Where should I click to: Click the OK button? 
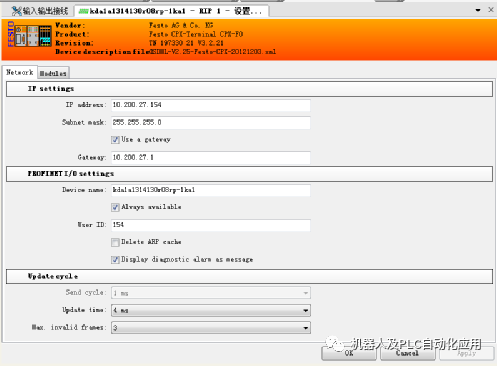(349, 353)
